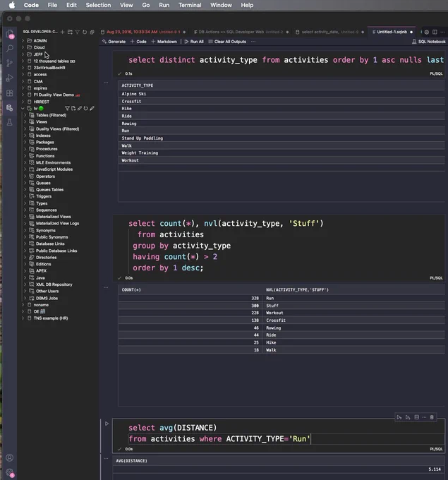Open more actions in the editor tab bar

442,32
